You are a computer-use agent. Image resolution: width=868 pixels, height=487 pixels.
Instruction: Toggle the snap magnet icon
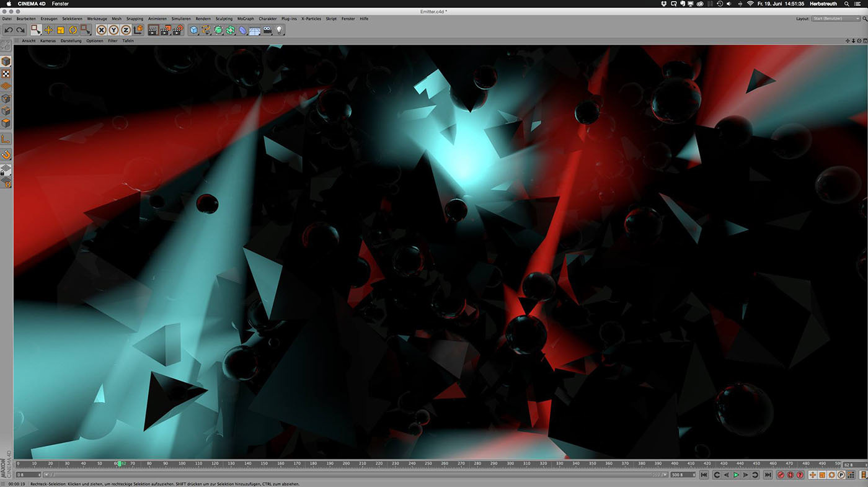(x=6, y=154)
